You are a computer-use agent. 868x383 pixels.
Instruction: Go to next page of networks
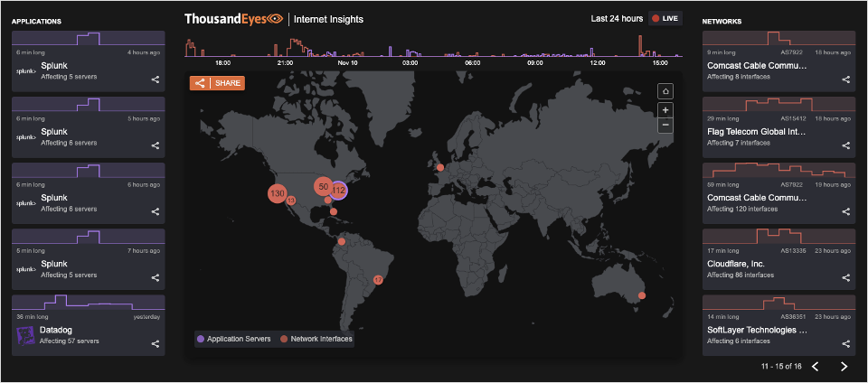(844, 366)
